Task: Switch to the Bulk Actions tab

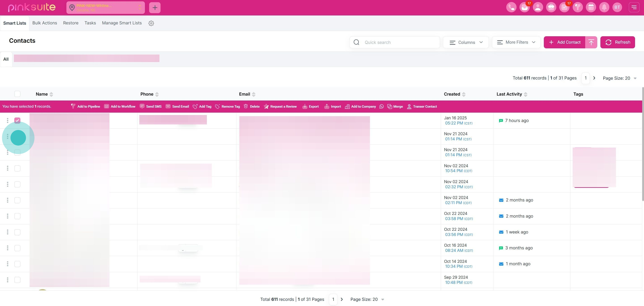Action: point(44,23)
